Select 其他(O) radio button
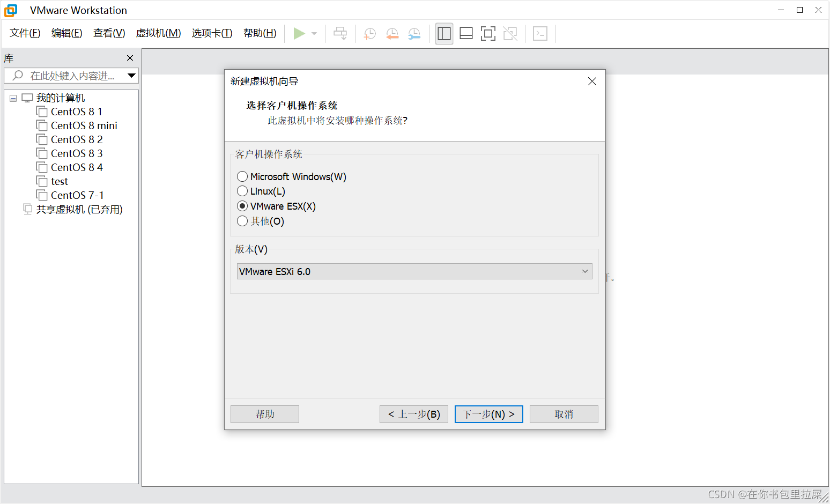This screenshot has width=830, height=504. click(242, 221)
